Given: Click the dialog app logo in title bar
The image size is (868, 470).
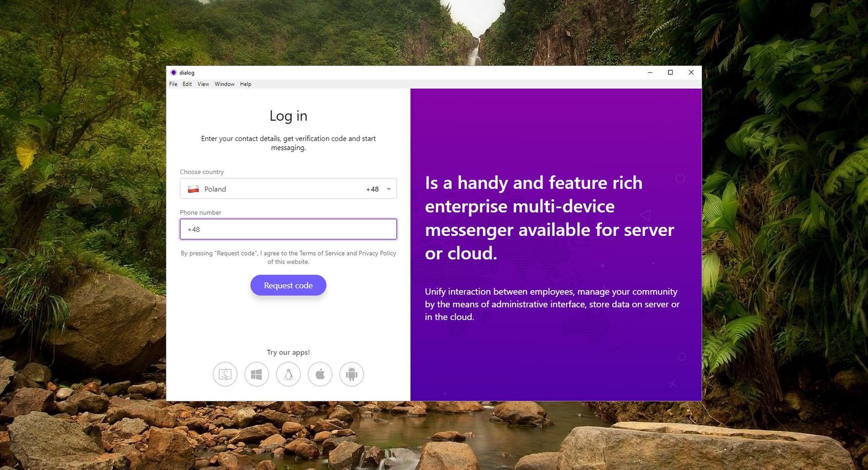Looking at the screenshot, I should [174, 73].
